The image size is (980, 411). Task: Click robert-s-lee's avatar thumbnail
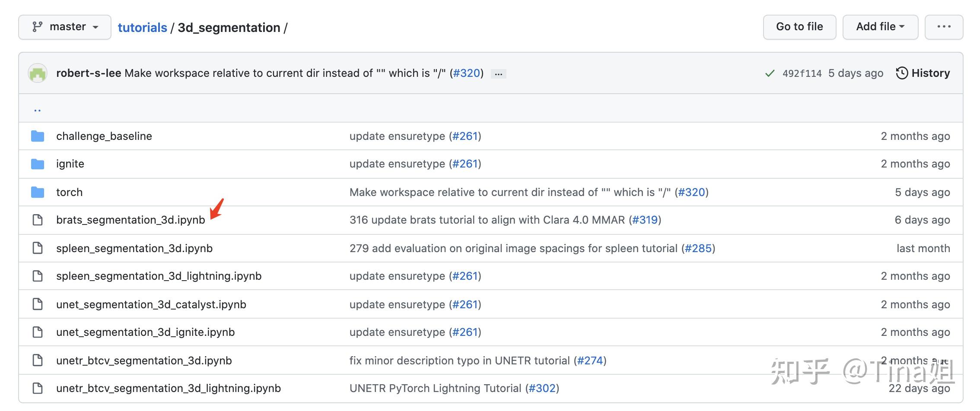[37, 73]
